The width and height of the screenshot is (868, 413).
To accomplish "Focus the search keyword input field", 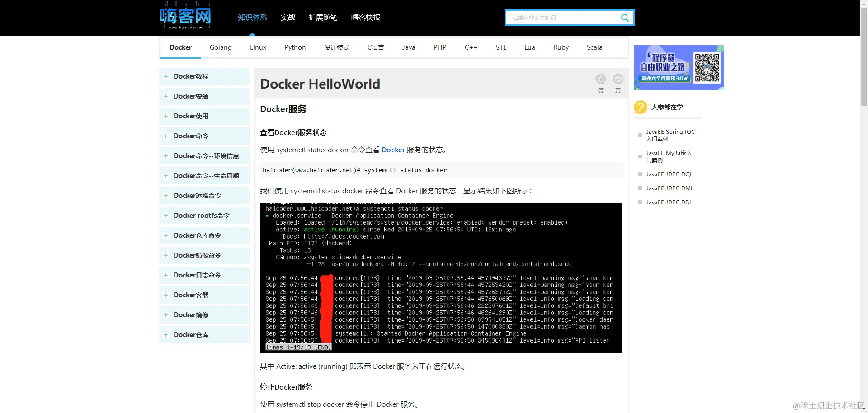I will coord(563,18).
